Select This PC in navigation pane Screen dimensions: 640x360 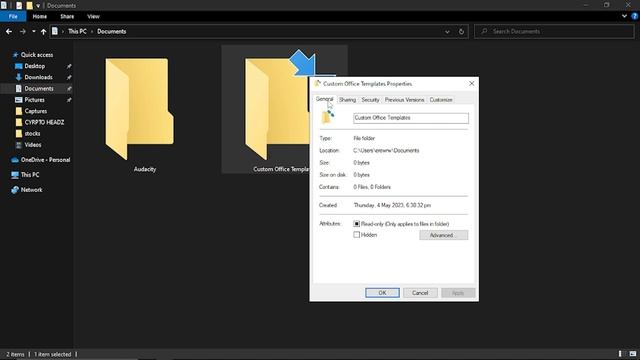(30, 175)
